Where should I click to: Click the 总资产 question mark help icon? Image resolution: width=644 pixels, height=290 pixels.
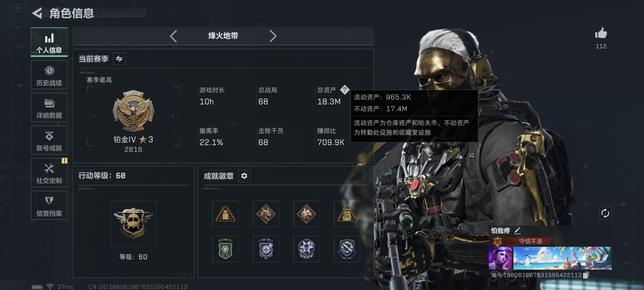(x=345, y=90)
